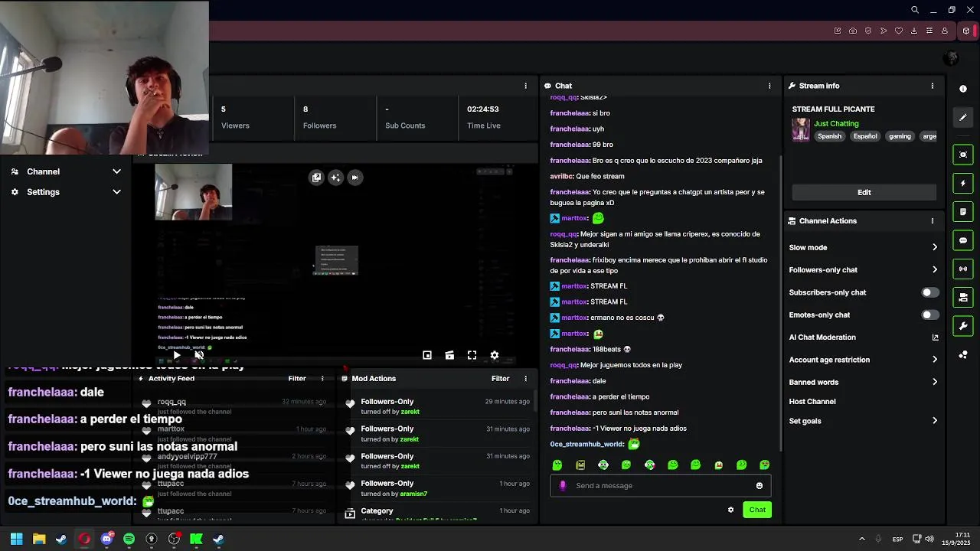Click browser heart bookmarks icon
Screen dimensions: 980x551
pos(899,31)
